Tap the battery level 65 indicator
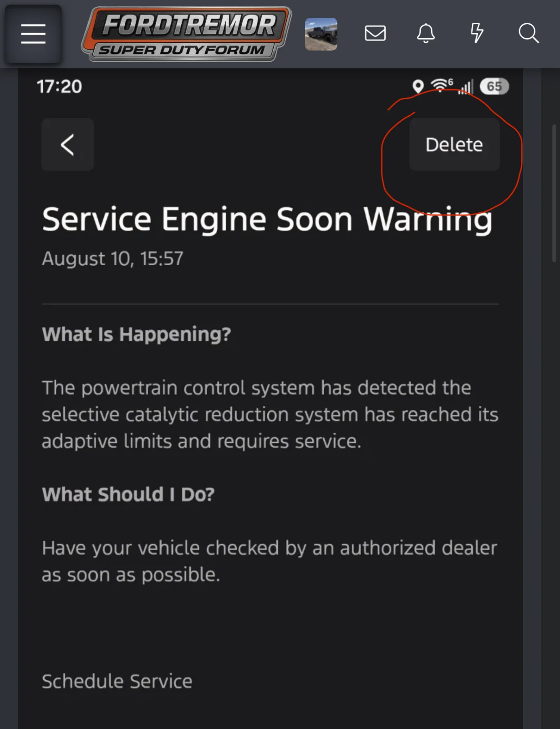The height and width of the screenshot is (729, 560). 494,86
